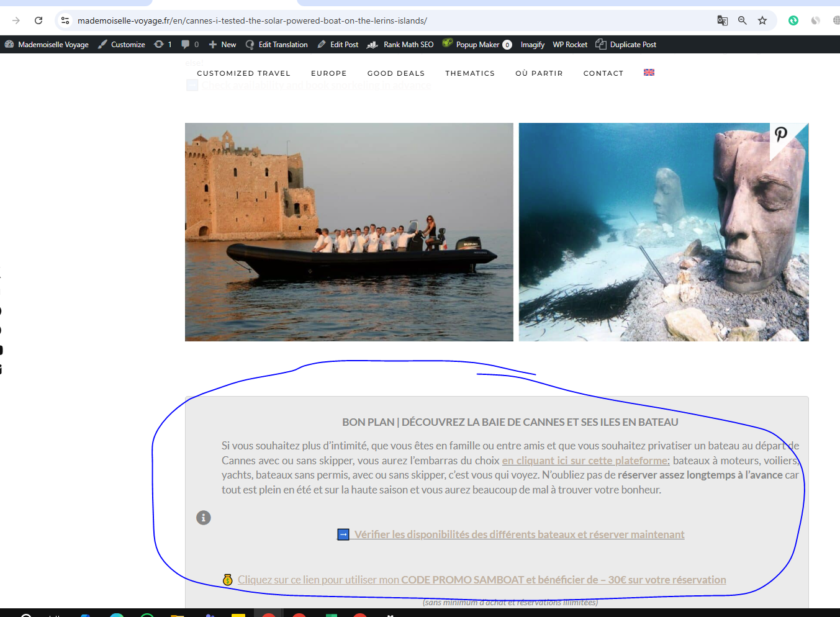The width and height of the screenshot is (840, 617).
Task: Open Imagify in admin bar
Action: [x=533, y=45]
